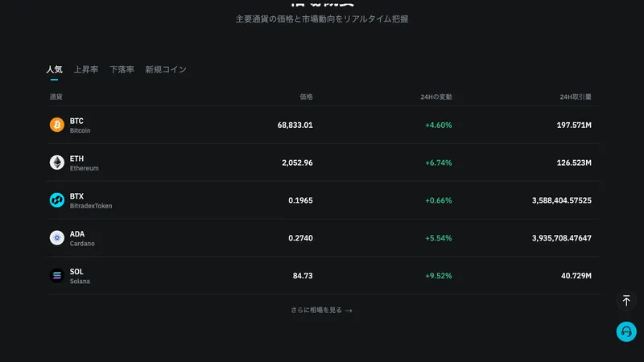Open the 下落率 tab
644x362 pixels.
[122, 70]
